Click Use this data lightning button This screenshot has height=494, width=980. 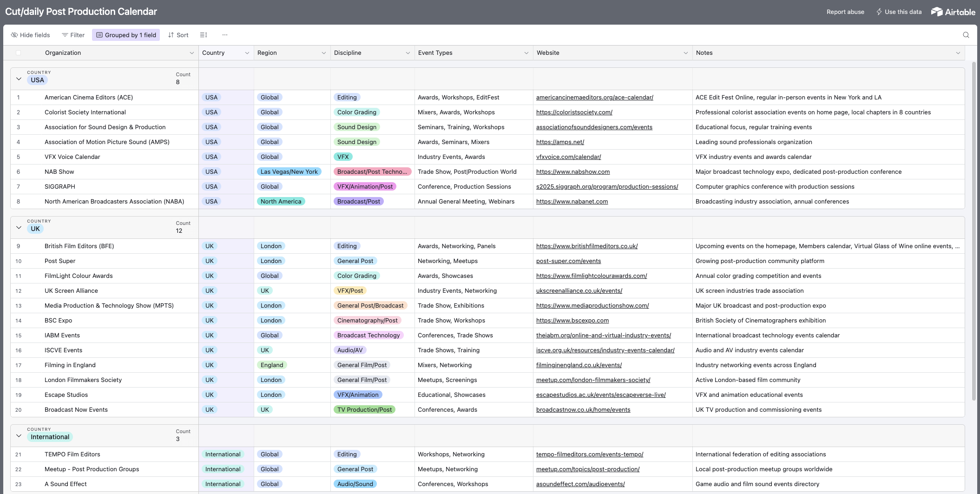(x=898, y=12)
